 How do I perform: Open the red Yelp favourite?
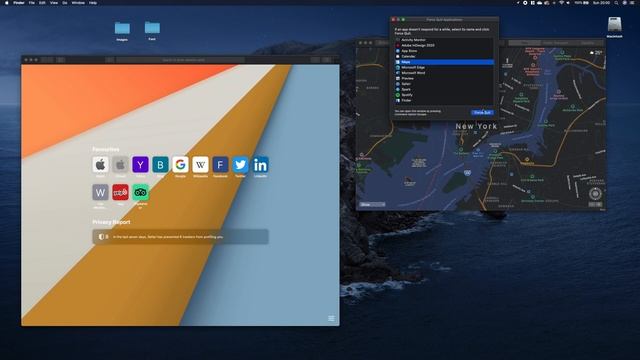tap(120, 192)
